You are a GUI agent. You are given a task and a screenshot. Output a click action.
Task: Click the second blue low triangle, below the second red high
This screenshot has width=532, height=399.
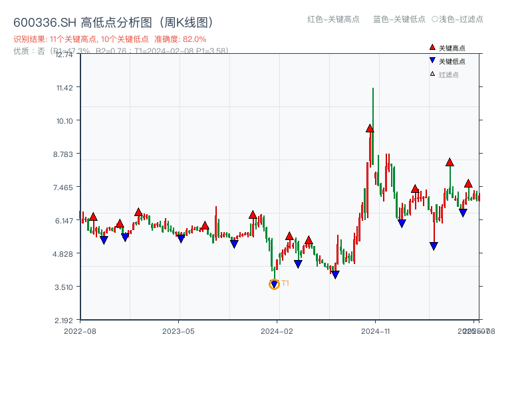(x=125, y=237)
